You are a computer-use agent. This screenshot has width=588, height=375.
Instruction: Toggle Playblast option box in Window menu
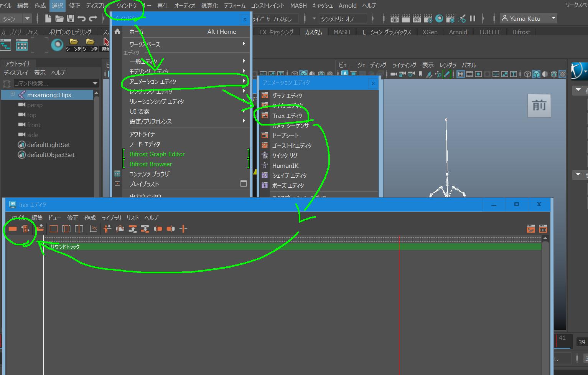pos(244,183)
